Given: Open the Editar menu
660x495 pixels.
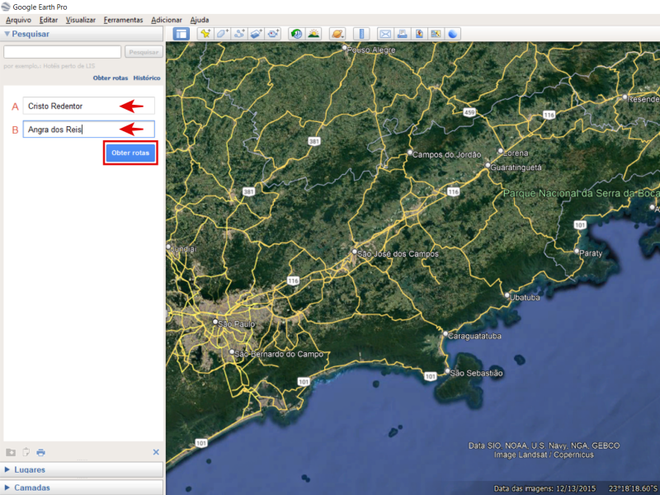Looking at the screenshot, I should point(48,20).
